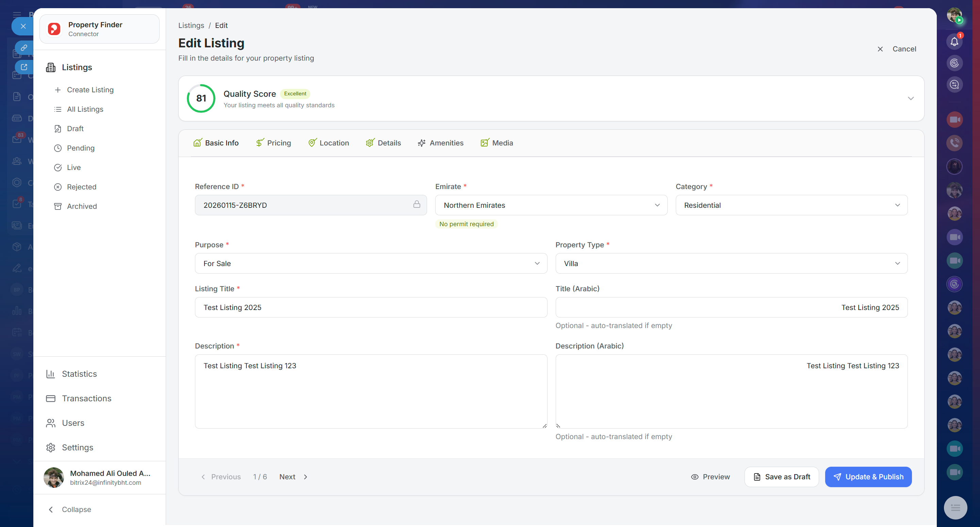Click the Preview eye button

[710, 477]
